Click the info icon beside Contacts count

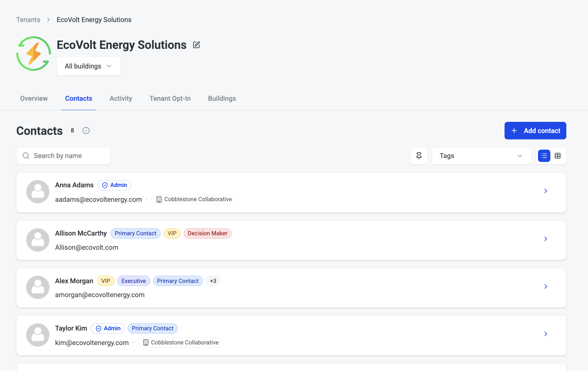(x=86, y=131)
